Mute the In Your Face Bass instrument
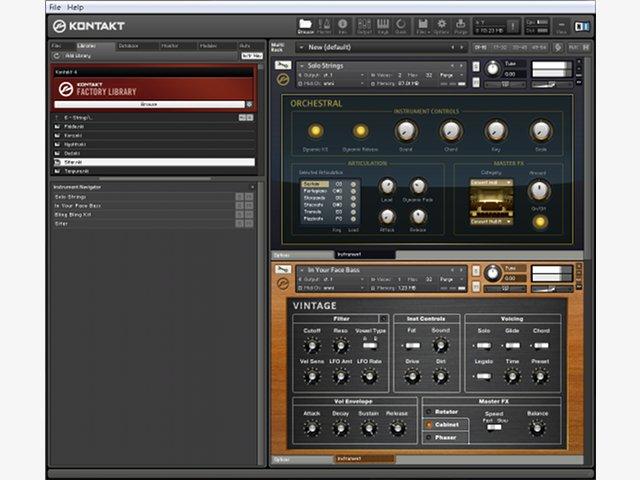The image size is (640, 480). pyautogui.click(x=476, y=287)
